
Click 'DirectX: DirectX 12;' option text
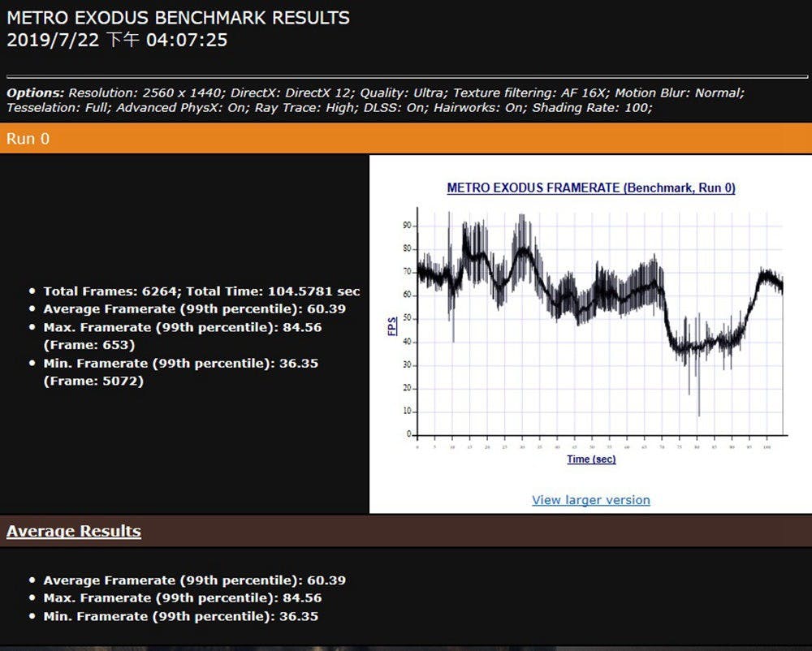tap(292, 93)
